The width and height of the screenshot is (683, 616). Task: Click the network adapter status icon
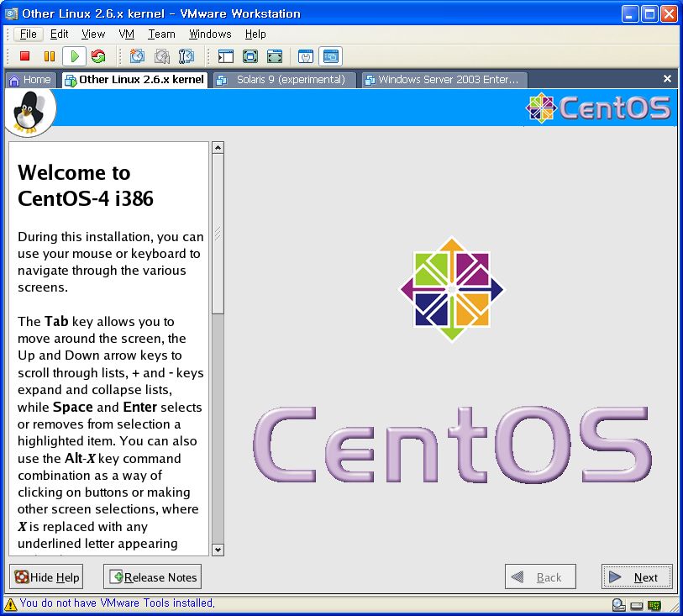(x=654, y=604)
